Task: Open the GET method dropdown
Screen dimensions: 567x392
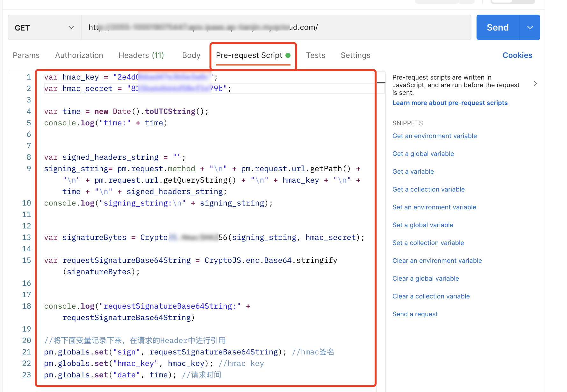Action: tap(44, 28)
